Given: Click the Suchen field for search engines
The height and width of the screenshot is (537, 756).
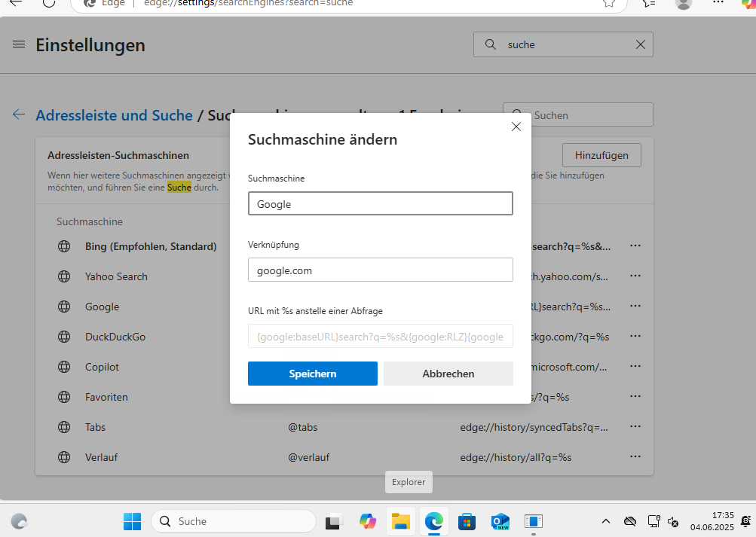Looking at the screenshot, I should click(577, 114).
